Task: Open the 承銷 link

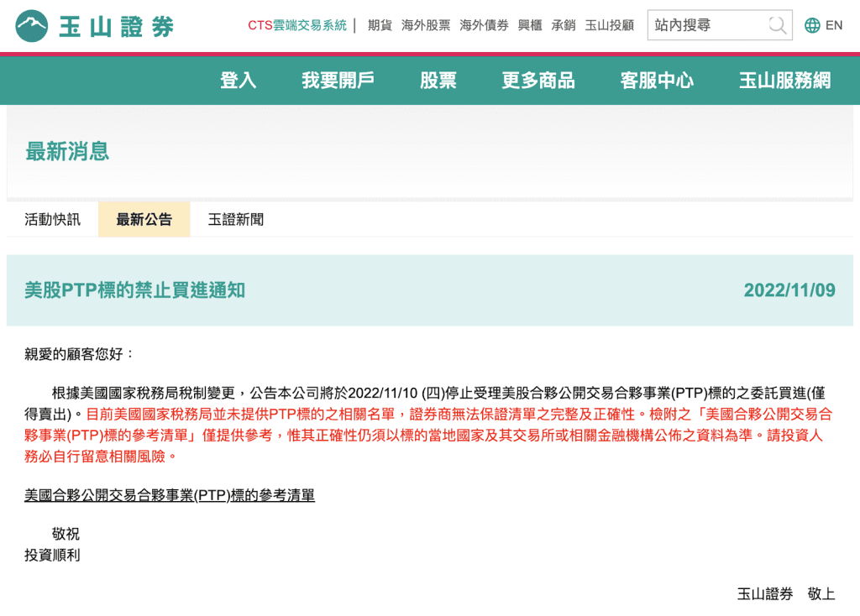Action: (564, 25)
